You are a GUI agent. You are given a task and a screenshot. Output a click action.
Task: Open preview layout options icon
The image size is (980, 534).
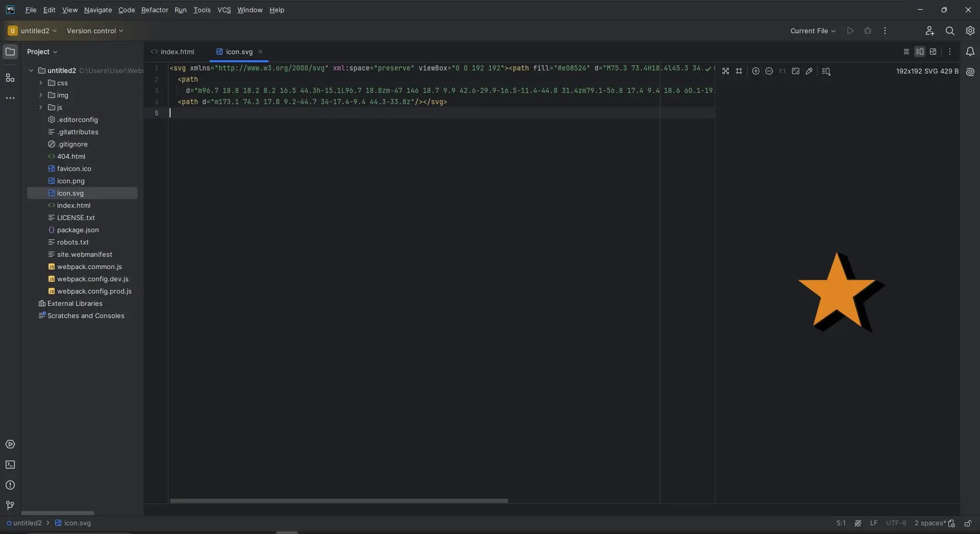[826, 71]
